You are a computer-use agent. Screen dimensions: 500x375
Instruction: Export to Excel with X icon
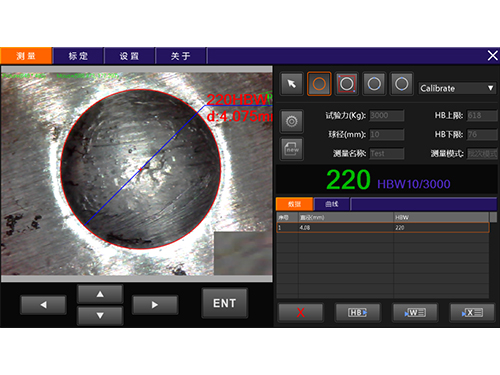point(472,312)
